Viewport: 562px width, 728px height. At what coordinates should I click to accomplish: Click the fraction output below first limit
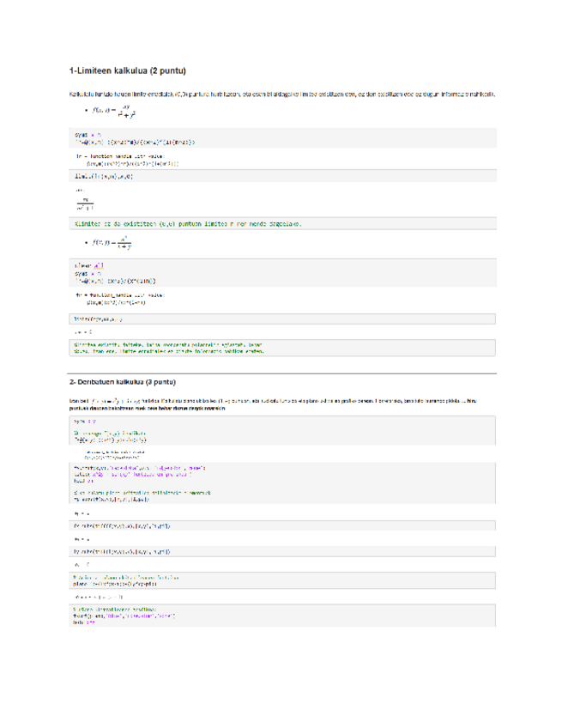(x=84, y=203)
